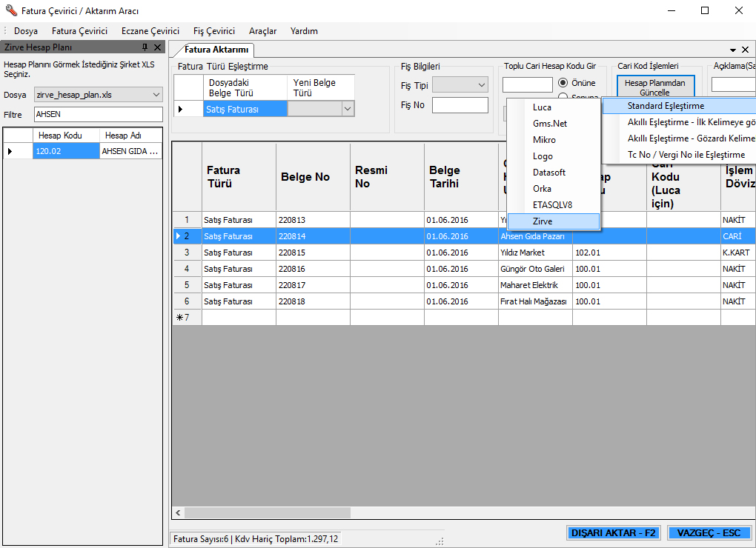Open the Dosya menu
The width and height of the screenshot is (756, 548).
pos(26,31)
